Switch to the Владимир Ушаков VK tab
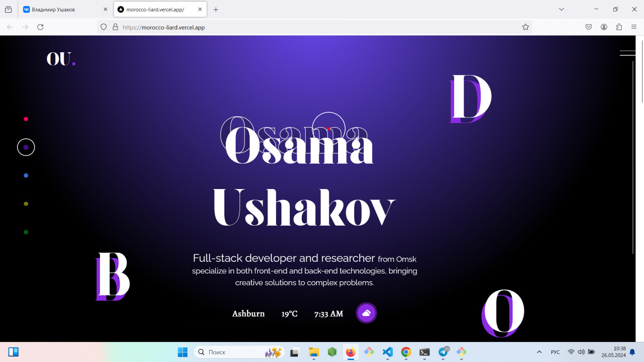 click(66, 9)
